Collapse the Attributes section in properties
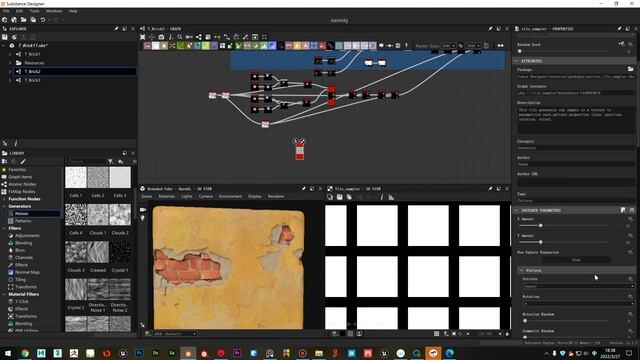The width and height of the screenshot is (640, 360). click(516, 61)
